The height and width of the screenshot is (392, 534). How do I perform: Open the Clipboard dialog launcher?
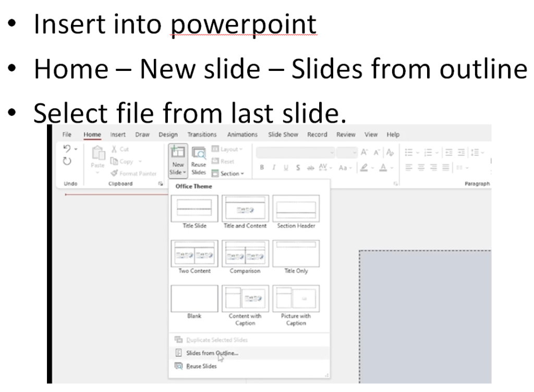pyautogui.click(x=161, y=183)
